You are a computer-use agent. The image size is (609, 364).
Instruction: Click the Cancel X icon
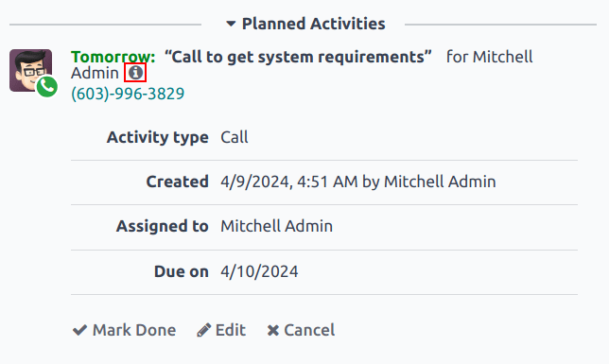click(273, 331)
